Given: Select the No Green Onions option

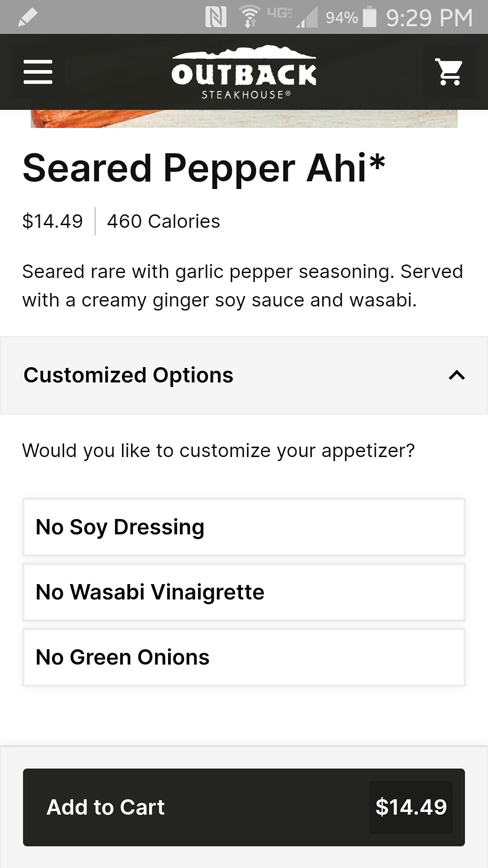Looking at the screenshot, I should (244, 657).
